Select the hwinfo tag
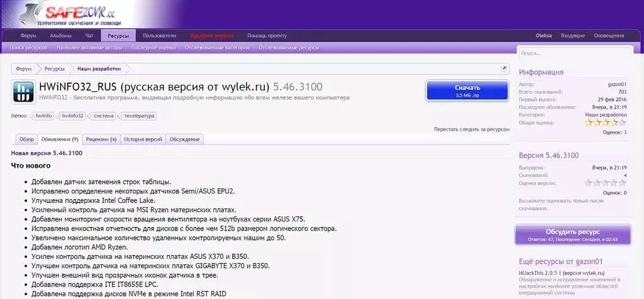The image size is (644, 299). (x=43, y=116)
